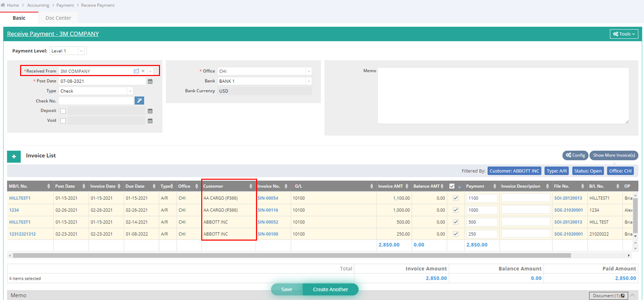
Task: Open the Tools menu
Action: click(x=624, y=34)
